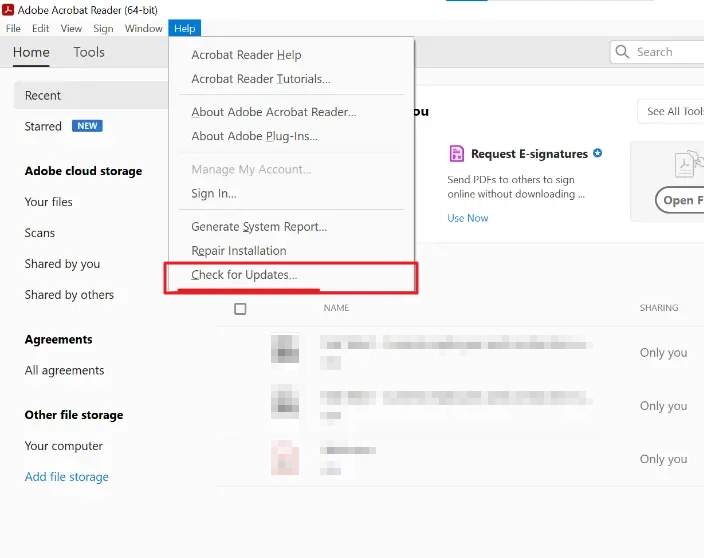The height and width of the screenshot is (558, 704).
Task: Click the search magnifier icon
Action: [622, 52]
